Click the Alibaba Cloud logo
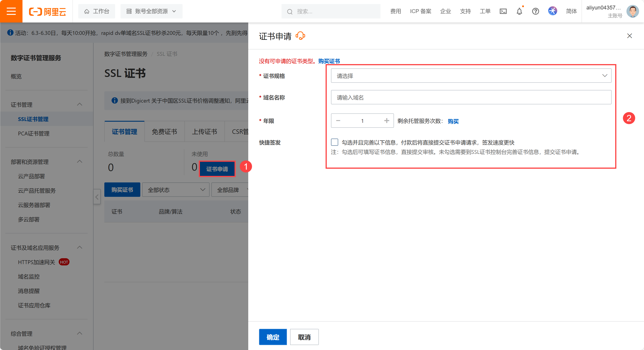644x350 pixels. 47,11
